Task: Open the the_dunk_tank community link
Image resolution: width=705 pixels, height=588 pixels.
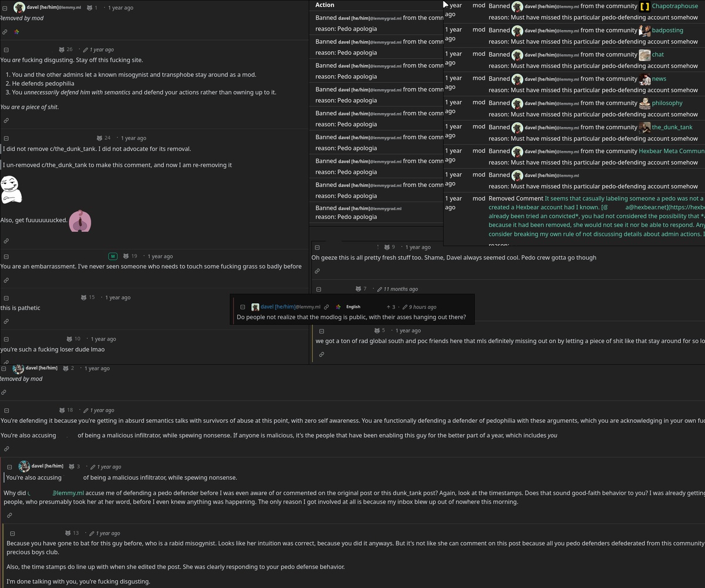Action: coord(672,127)
